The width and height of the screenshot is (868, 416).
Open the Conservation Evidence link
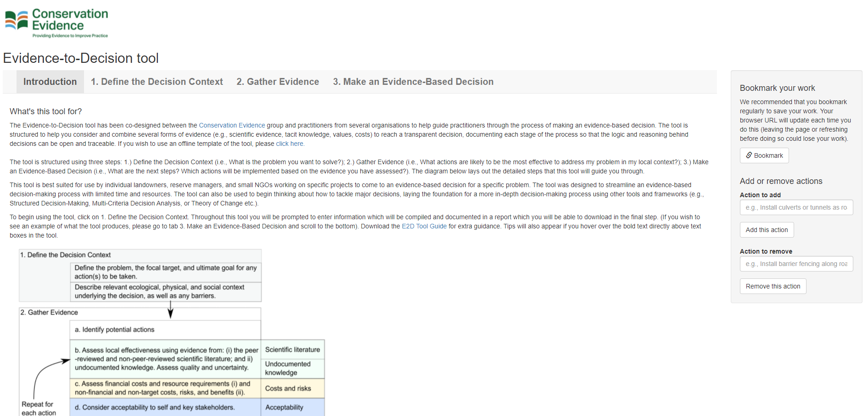click(231, 125)
